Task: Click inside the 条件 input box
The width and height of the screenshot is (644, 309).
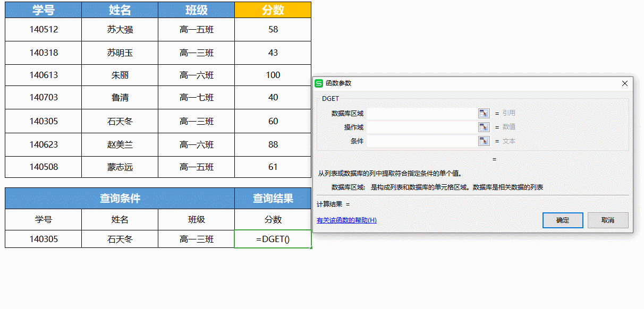Action: point(422,141)
